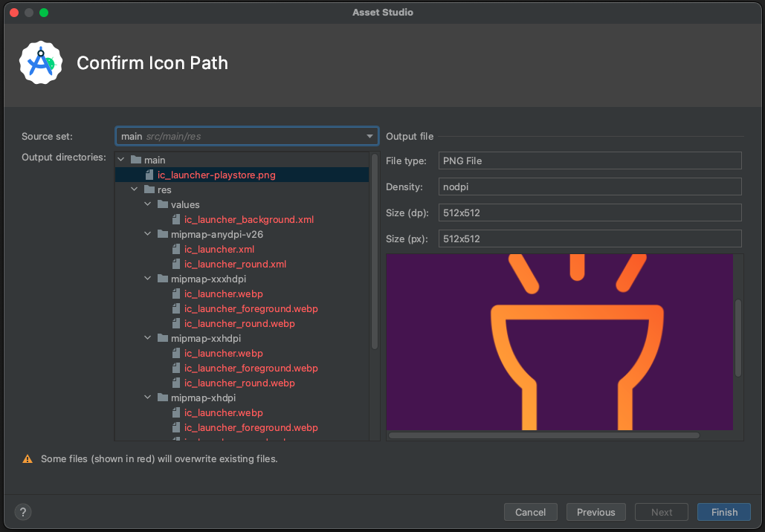
Task: Collapse the mipmap-anydpi-v26 tree node
Action: coord(147,233)
